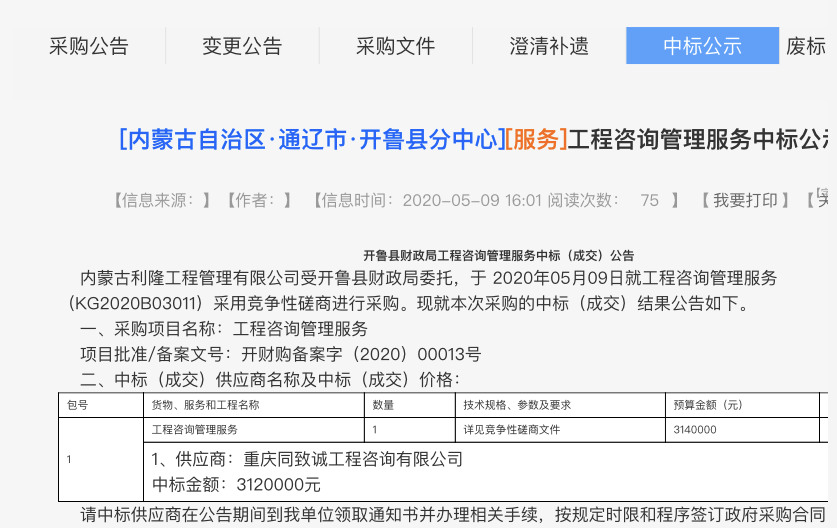Click the 工程咨询管理服务中标公示 title text

[700, 139]
